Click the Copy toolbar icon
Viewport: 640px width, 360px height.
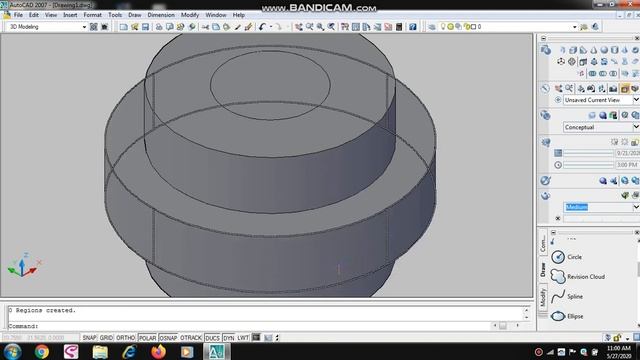click(216, 27)
